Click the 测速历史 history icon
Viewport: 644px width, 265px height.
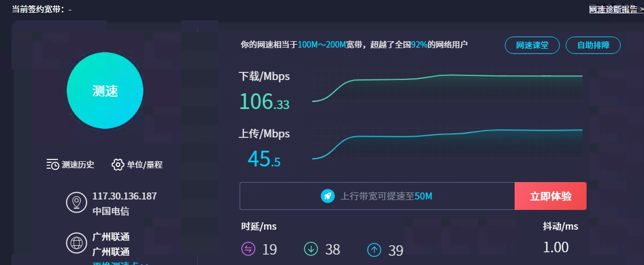pyautogui.click(x=53, y=165)
